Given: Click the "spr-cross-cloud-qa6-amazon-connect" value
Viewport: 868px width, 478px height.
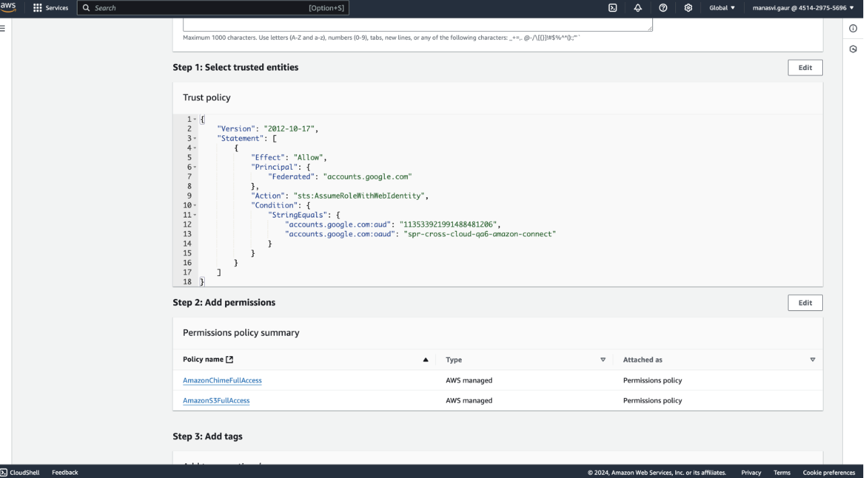Looking at the screenshot, I should tap(480, 234).
